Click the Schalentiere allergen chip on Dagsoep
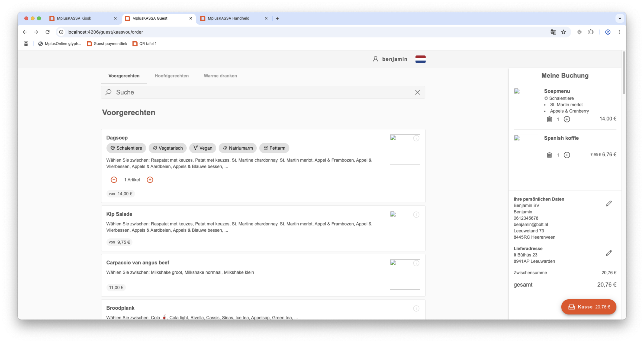 [126, 148]
